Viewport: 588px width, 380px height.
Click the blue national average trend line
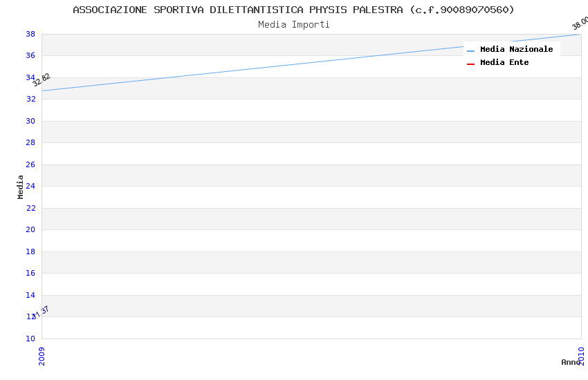point(311,62)
